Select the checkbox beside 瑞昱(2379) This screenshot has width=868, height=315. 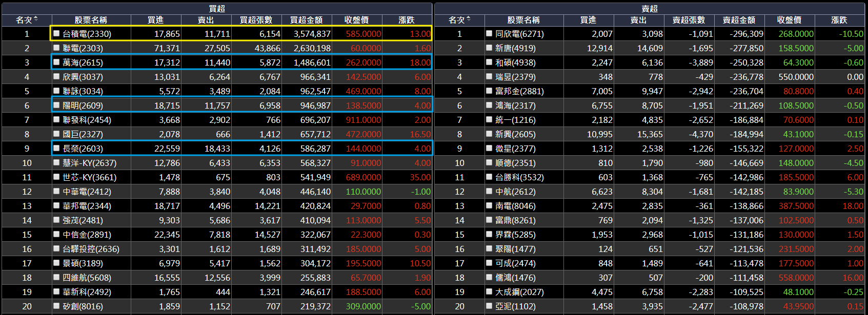[x=489, y=76]
